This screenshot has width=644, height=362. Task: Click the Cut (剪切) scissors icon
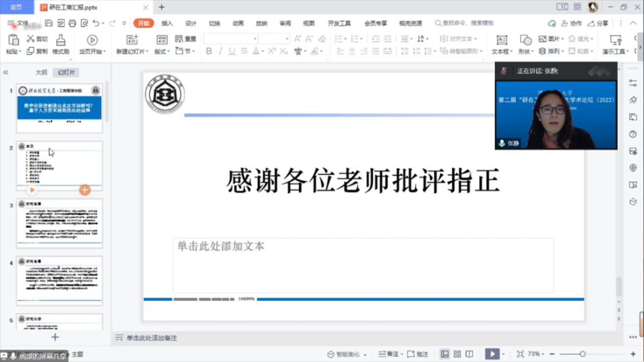click(x=31, y=39)
